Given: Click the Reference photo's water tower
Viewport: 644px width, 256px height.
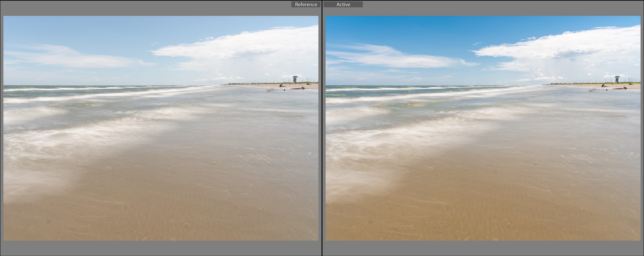Looking at the screenshot, I should [295, 79].
